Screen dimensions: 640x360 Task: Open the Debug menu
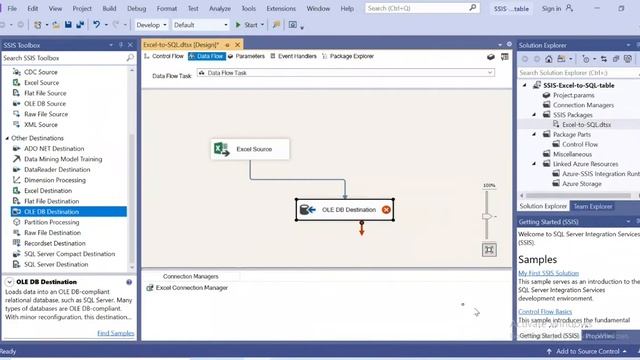(x=136, y=8)
